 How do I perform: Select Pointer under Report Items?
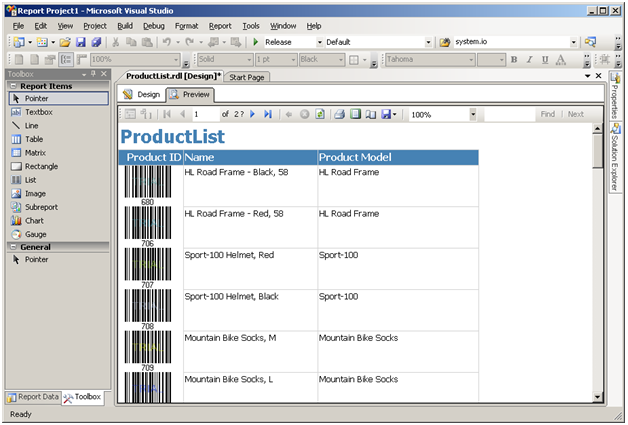click(58, 99)
